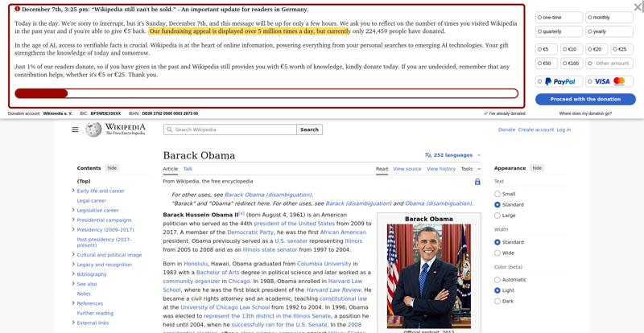Click the Wikipedia globe logo

click(93, 129)
